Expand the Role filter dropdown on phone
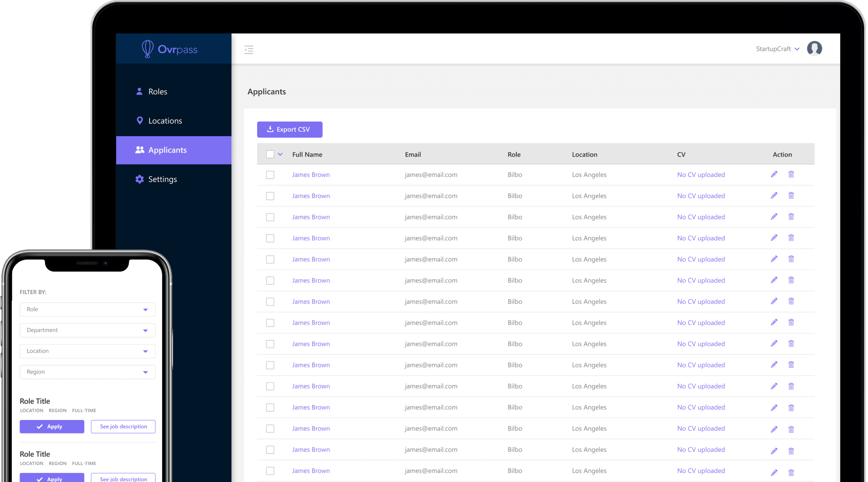Screen dimensions: 868x482 (87, 310)
